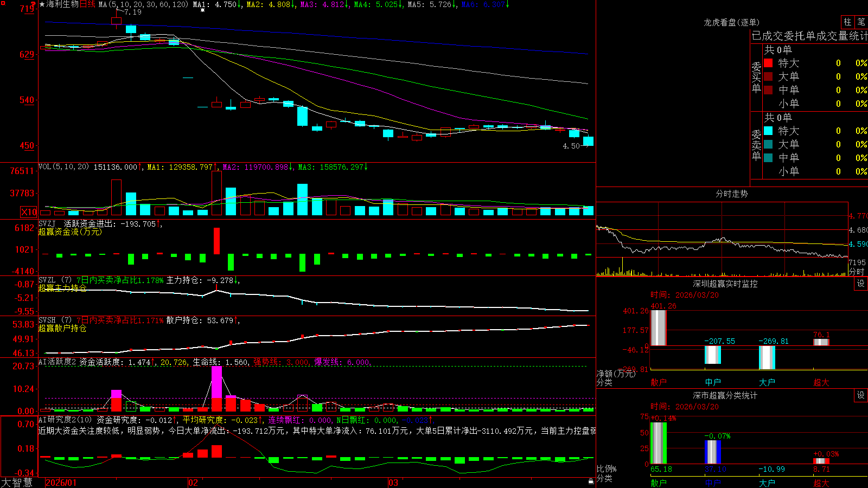Click 大户 label in 深市超赢分类统计 chart
Screen dimensions: 868x488
point(767,483)
